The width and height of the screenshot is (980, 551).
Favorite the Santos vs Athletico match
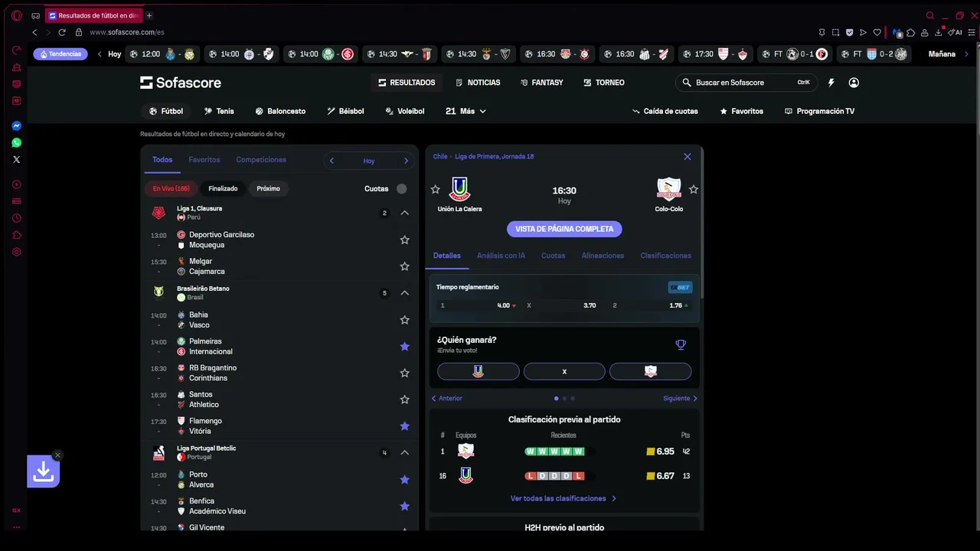(x=404, y=399)
